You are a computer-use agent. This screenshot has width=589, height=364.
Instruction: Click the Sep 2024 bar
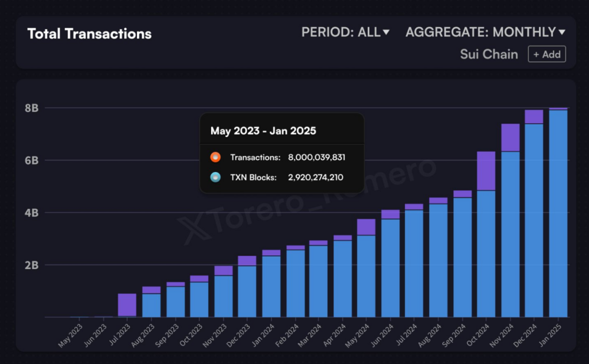point(462,254)
